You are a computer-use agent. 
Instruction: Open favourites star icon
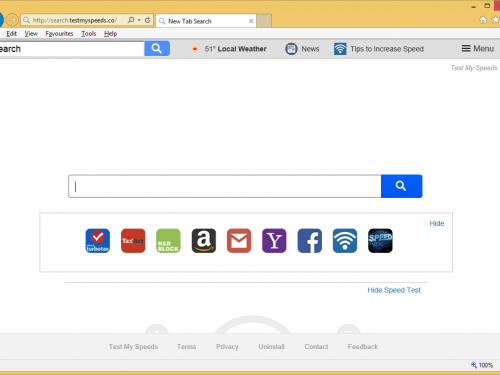[x=496, y=20]
